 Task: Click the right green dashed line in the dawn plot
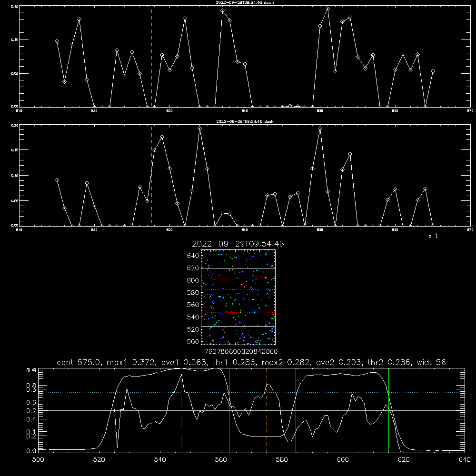click(263, 56)
